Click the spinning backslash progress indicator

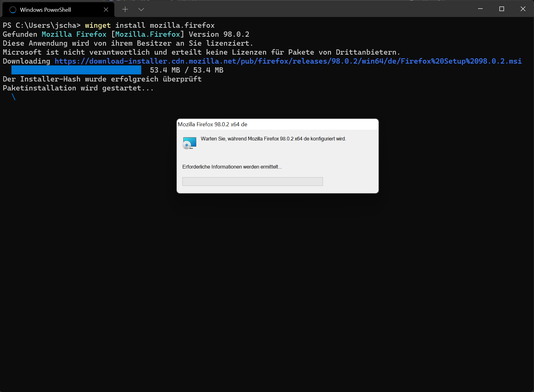(14, 97)
